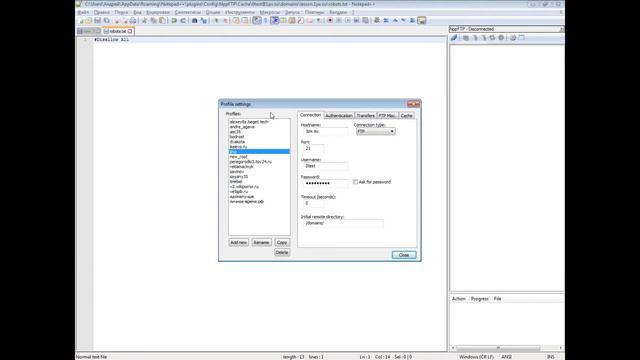Screen dimensions: 640x360
Task: Open the Макросы menu
Action: point(270,13)
